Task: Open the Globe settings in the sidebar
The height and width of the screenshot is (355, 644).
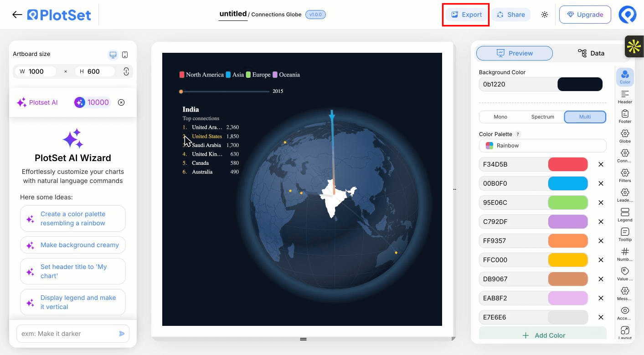Action: (x=625, y=136)
